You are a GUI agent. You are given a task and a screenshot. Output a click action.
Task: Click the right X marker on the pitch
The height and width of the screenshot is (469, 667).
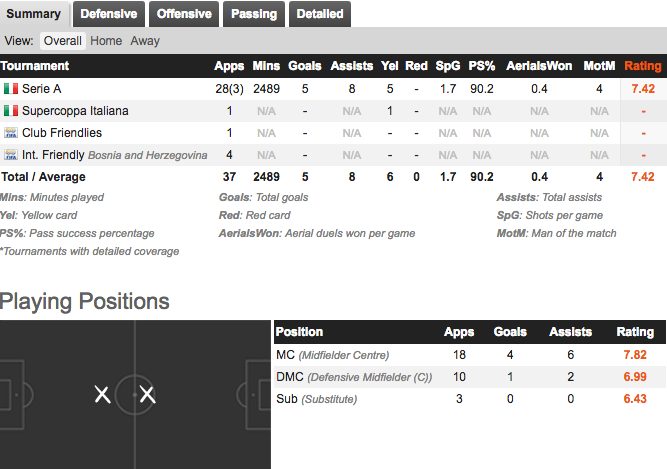[x=147, y=395]
